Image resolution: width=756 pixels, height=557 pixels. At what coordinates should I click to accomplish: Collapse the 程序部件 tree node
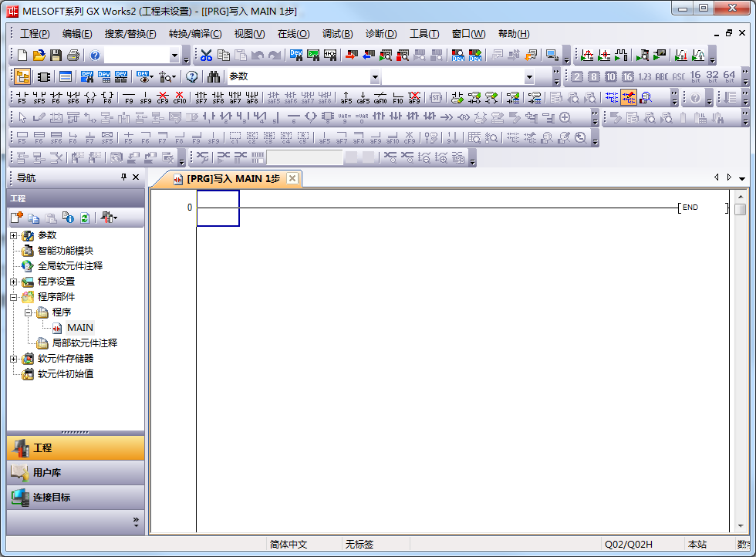pyautogui.click(x=13, y=297)
